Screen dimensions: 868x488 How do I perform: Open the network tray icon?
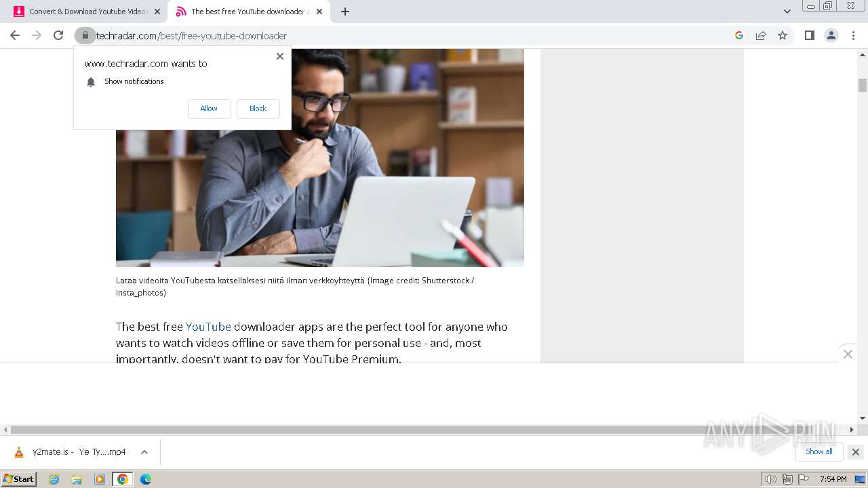[787, 479]
